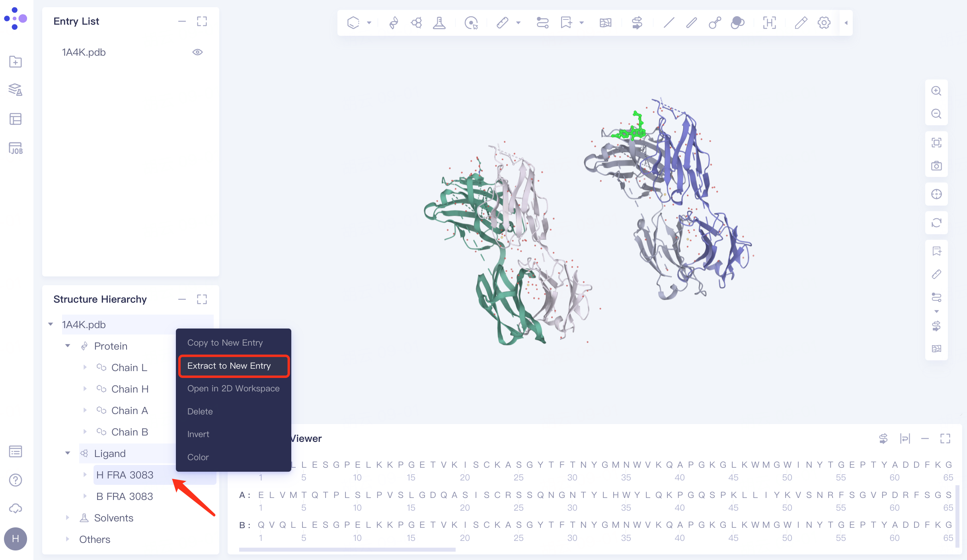Toggle visibility of the 1A4K.pdb entry
This screenshot has width=967, height=560.
(x=198, y=52)
